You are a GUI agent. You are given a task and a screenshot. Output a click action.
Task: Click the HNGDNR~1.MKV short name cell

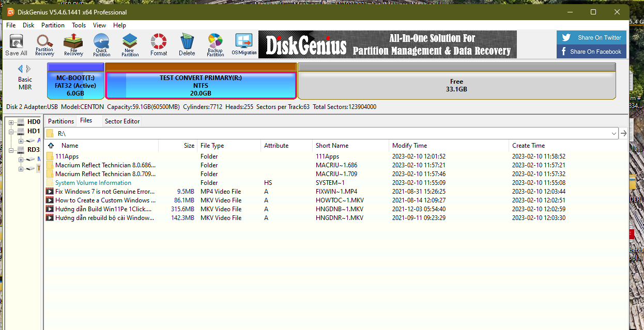click(x=340, y=218)
